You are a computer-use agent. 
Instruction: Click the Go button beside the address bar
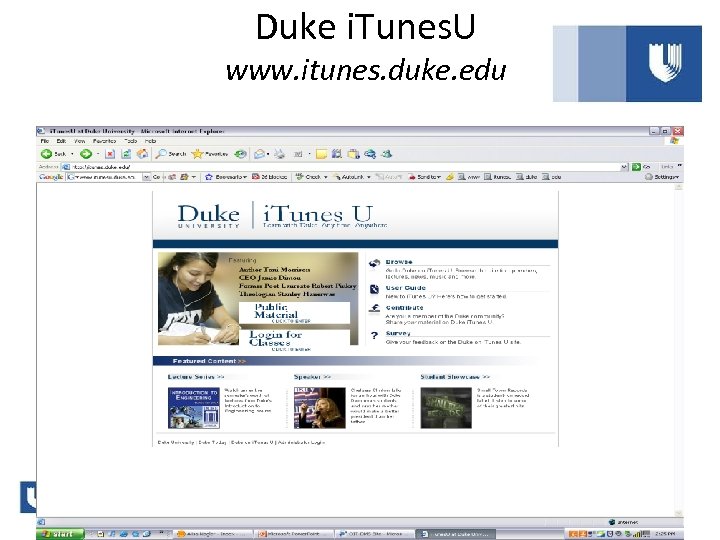tap(641, 167)
